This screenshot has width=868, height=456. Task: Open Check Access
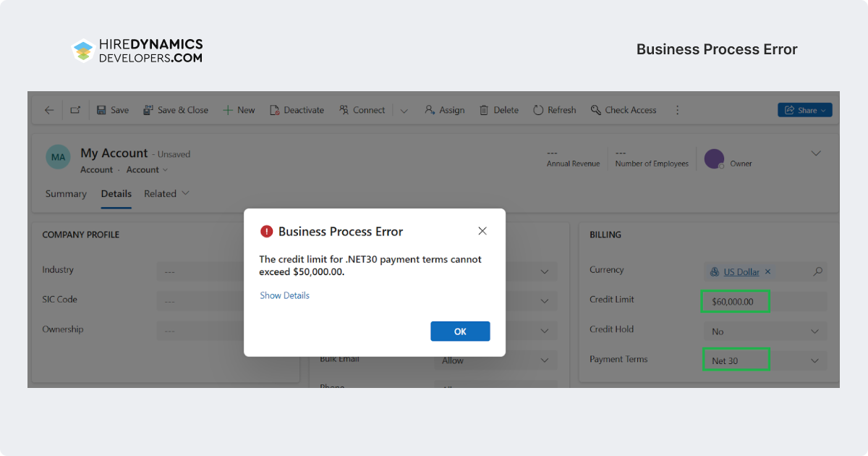(x=624, y=110)
